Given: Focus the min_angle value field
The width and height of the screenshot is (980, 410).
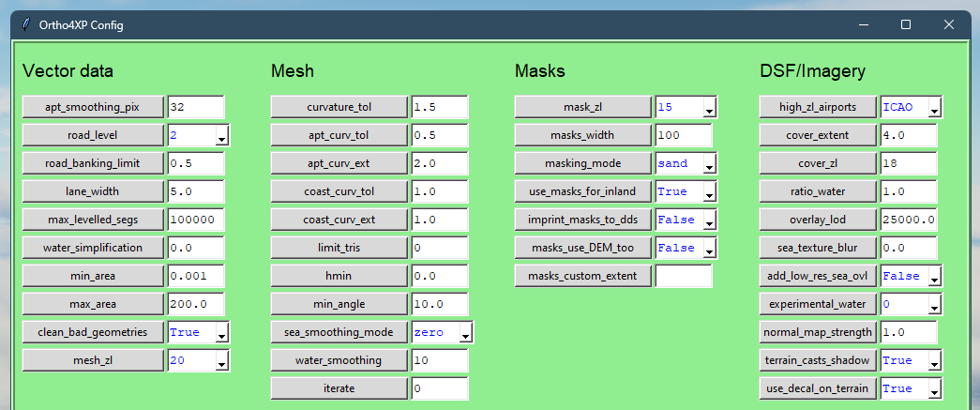Looking at the screenshot, I should [x=440, y=304].
